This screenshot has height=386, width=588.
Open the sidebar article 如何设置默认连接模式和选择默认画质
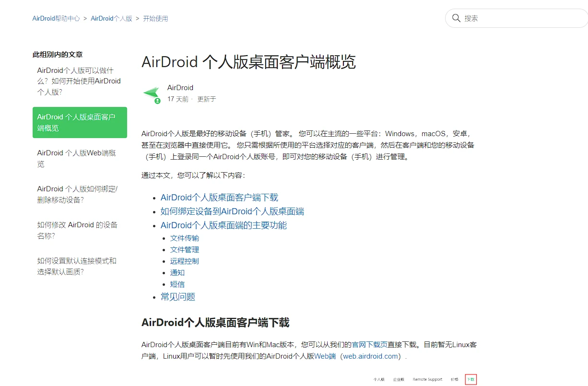coord(77,266)
